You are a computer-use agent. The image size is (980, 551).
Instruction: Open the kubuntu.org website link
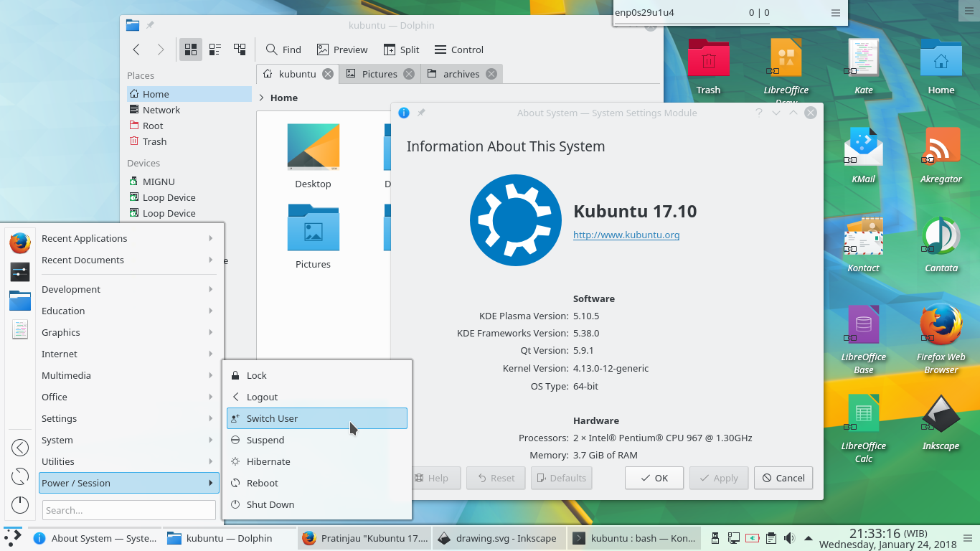(626, 235)
